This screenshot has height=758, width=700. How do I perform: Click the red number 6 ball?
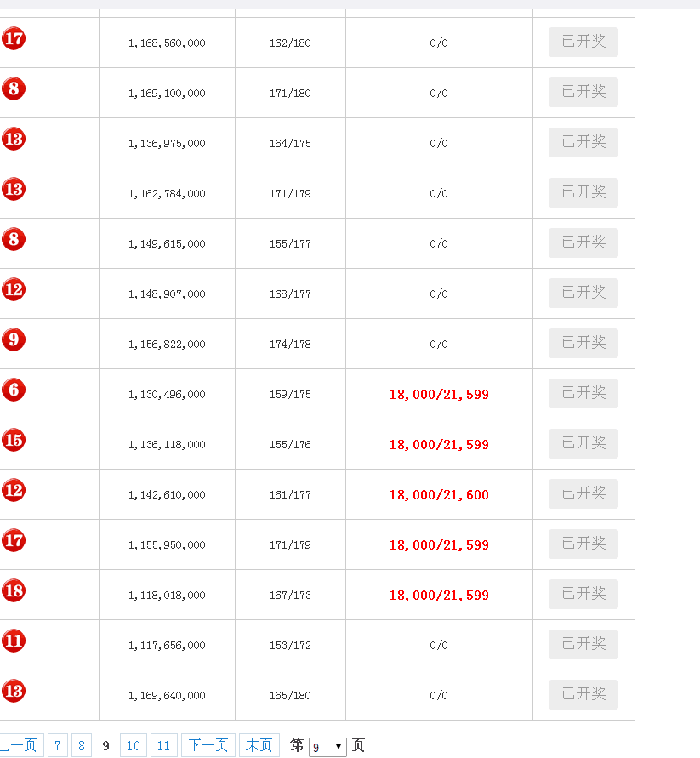pyautogui.click(x=14, y=390)
